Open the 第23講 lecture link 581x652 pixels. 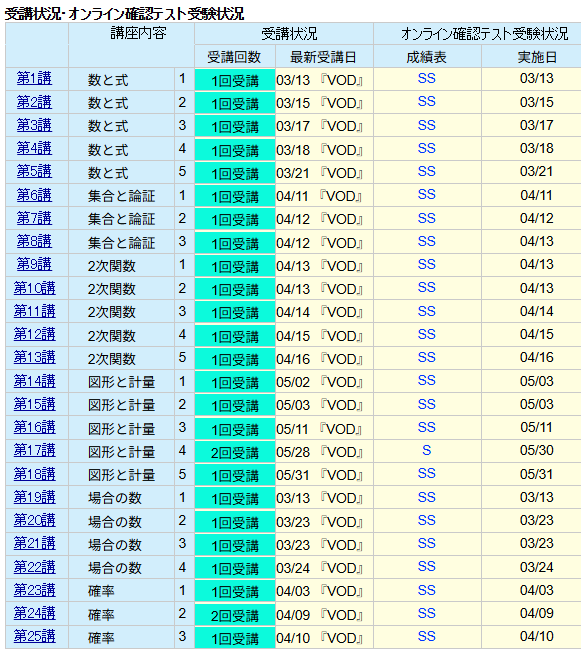tap(34, 590)
